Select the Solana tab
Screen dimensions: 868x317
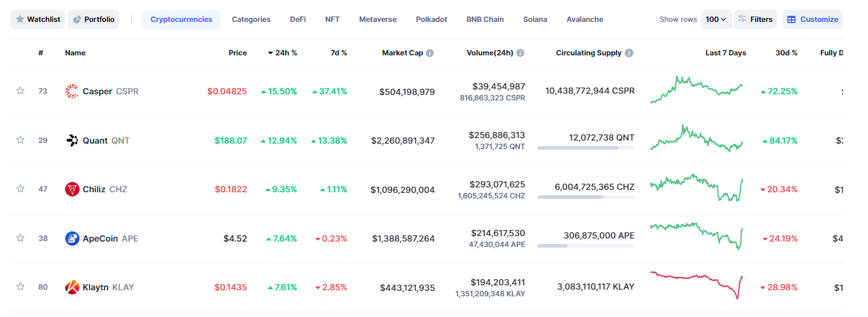535,19
